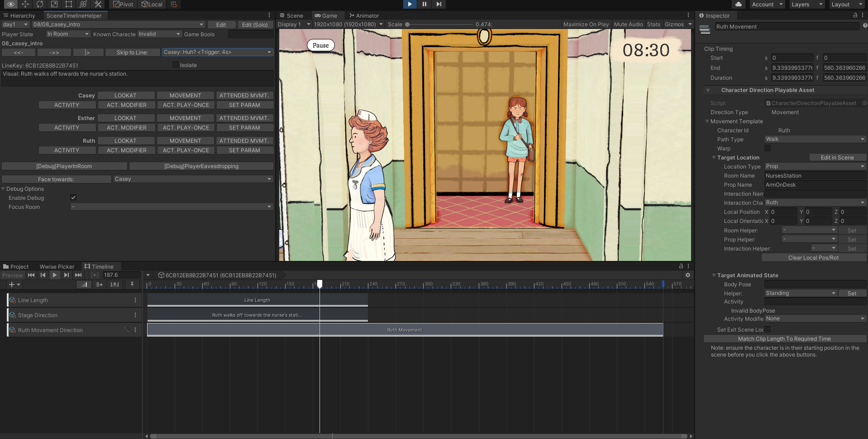Disable the Enable Debug checkbox
Screen dimensions: 868x439
point(73,198)
